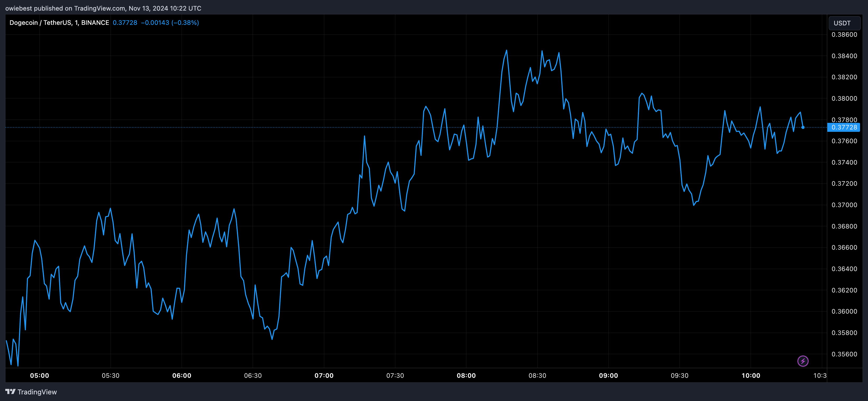
Task: Click the 0.36600 price axis label
Action: pyautogui.click(x=844, y=247)
